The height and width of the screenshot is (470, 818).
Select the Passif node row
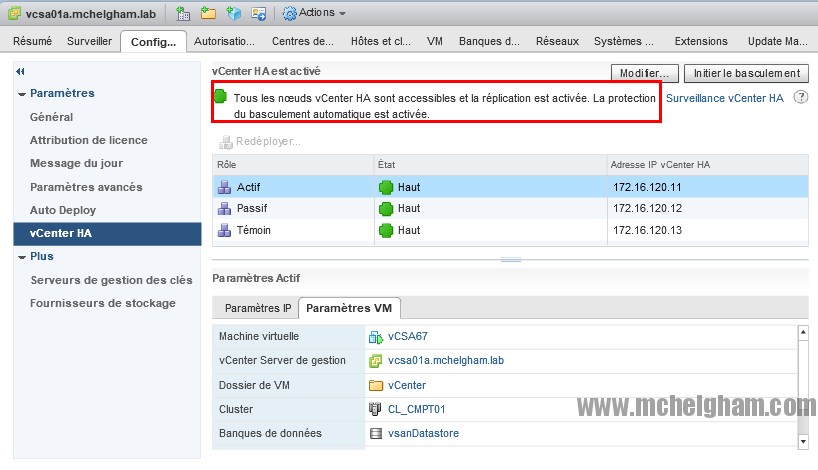[510, 208]
